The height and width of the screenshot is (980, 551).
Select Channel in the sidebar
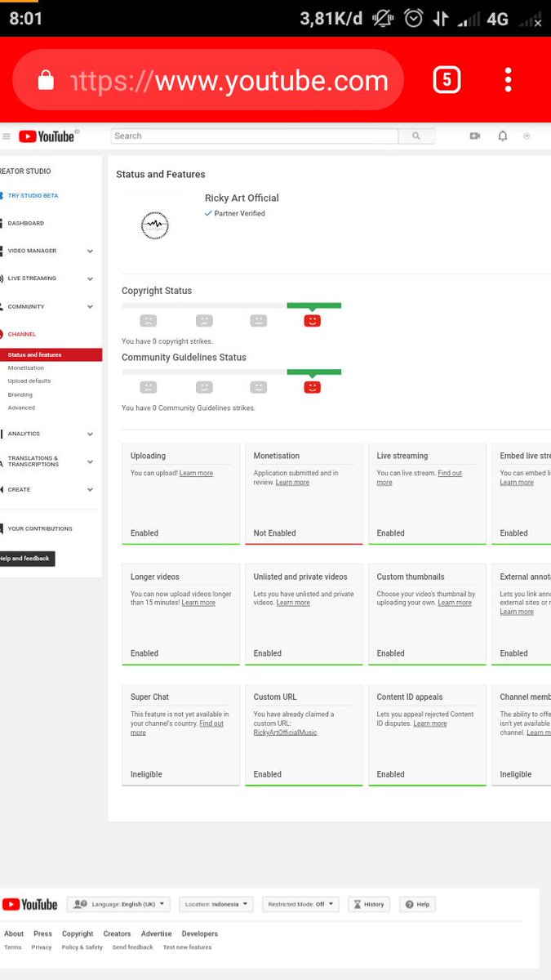pyautogui.click(x=22, y=334)
